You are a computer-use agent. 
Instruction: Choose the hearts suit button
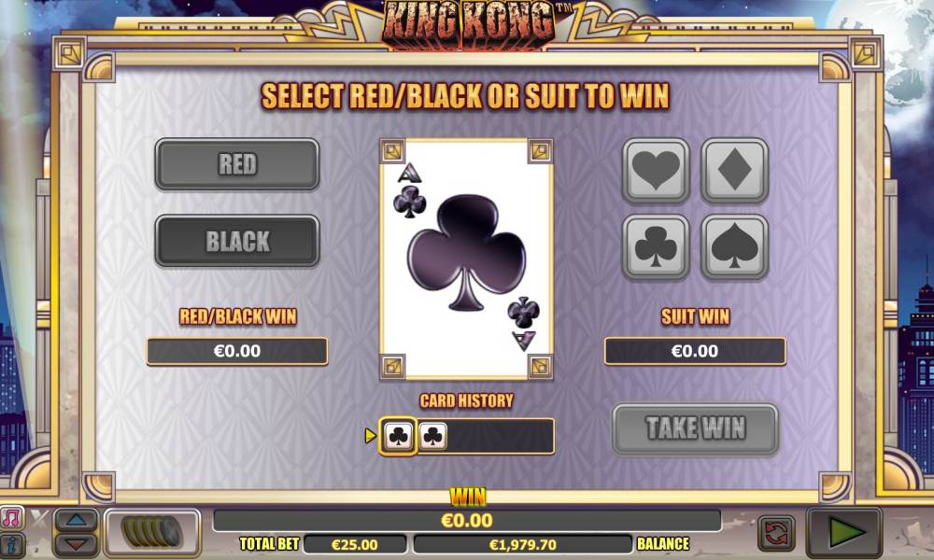click(x=656, y=170)
